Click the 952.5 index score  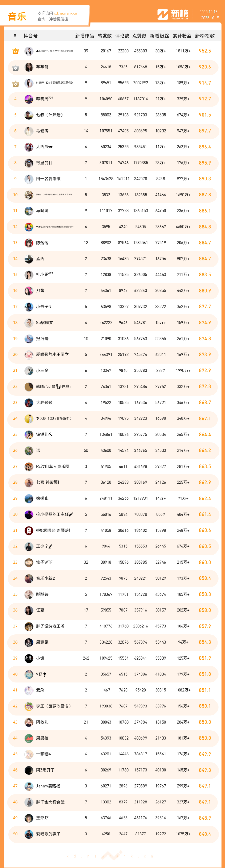pos(205,51)
